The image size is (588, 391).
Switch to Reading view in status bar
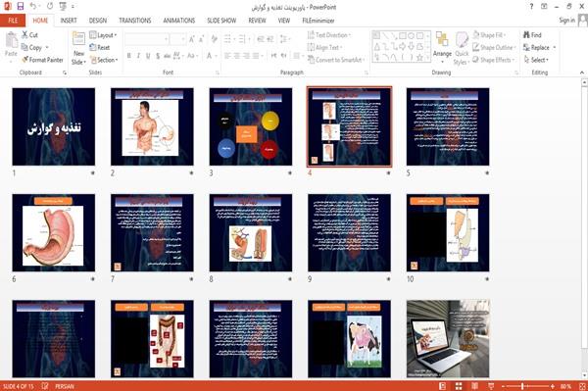pyautogui.click(x=474, y=386)
